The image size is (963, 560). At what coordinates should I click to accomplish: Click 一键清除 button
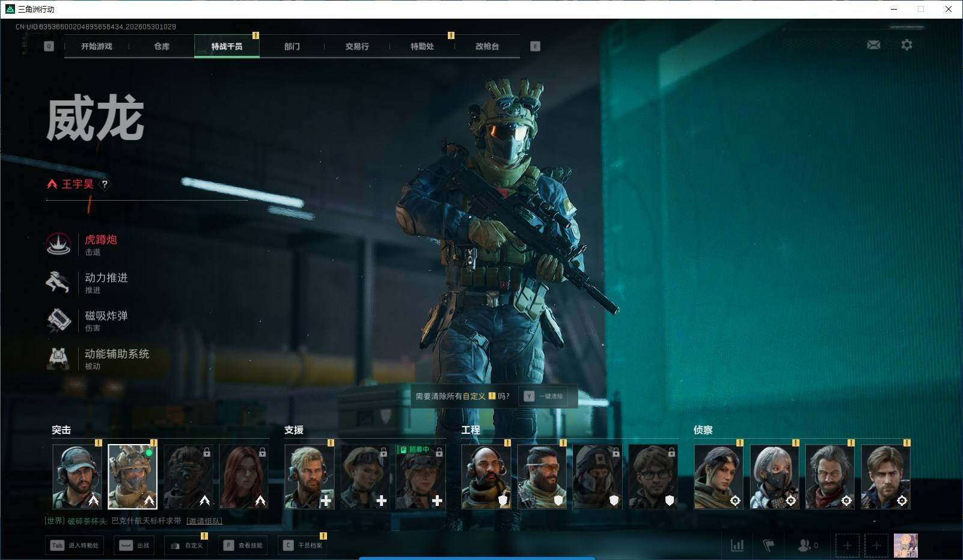coord(543,397)
